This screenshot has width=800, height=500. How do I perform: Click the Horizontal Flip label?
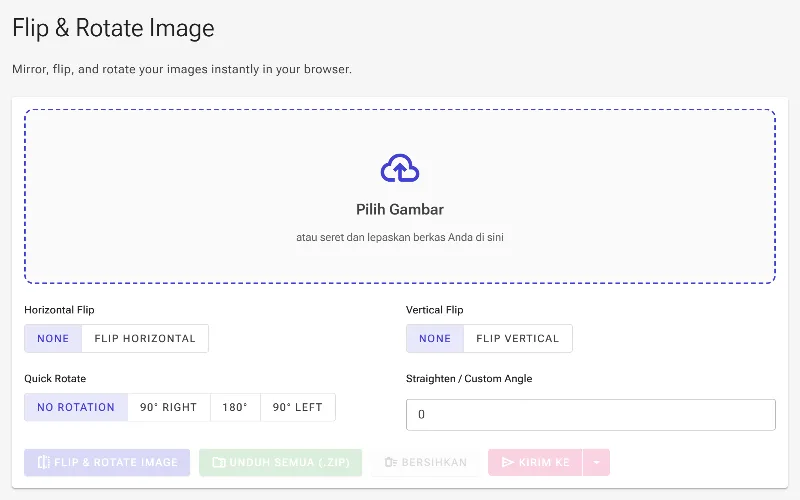59,310
